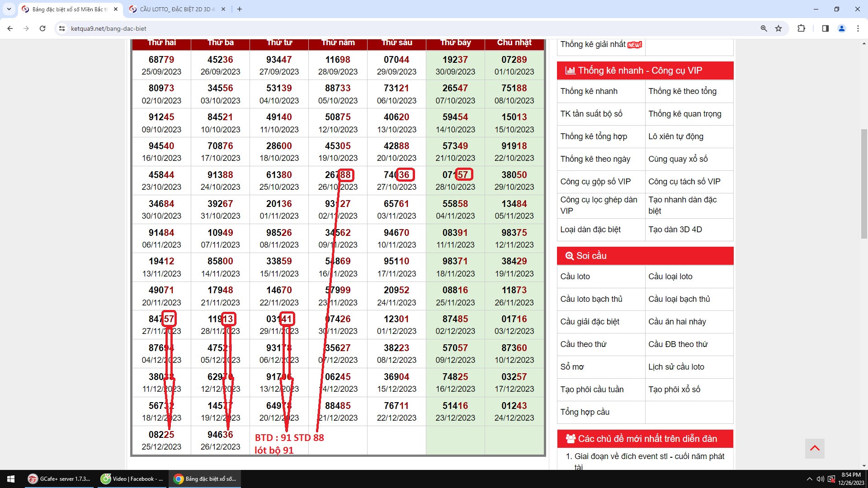Viewport: 868px width, 488px height.
Task: Click the bookmark star icon
Action: 778,28
